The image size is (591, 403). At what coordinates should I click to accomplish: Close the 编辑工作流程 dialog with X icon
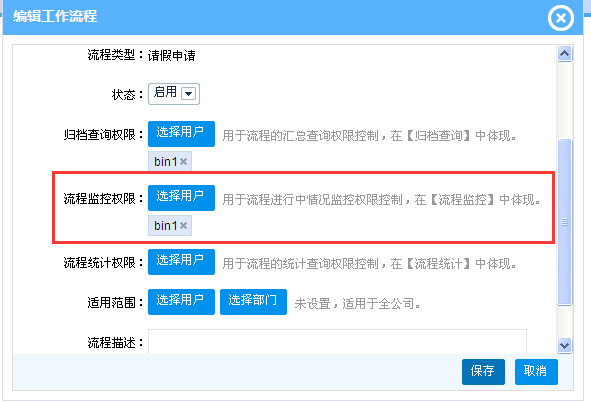point(560,18)
